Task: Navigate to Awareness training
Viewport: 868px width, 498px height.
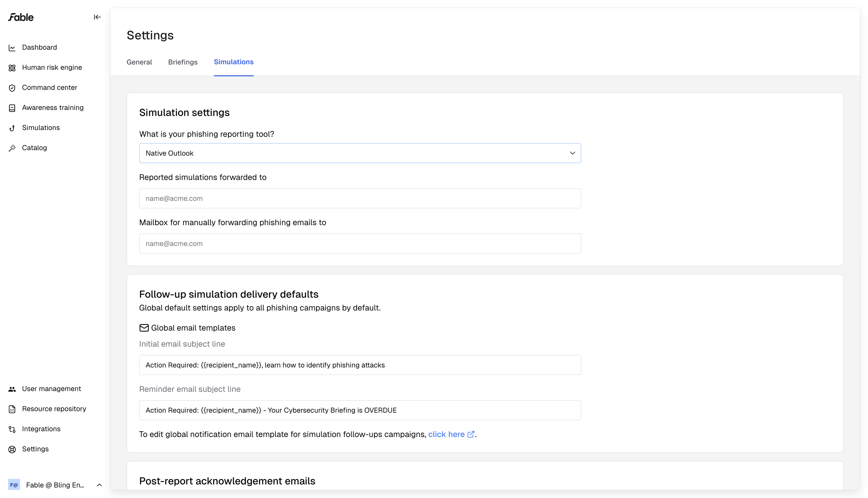Action: coord(53,108)
